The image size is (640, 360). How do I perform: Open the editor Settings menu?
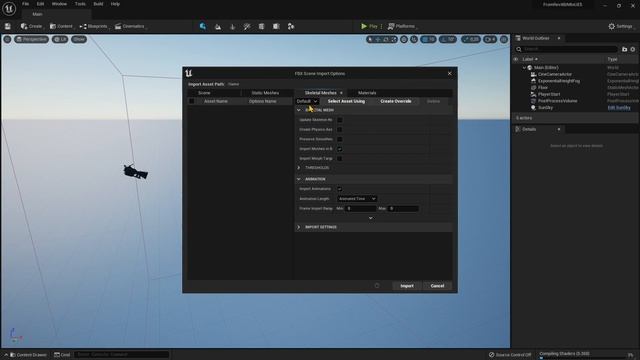tap(621, 26)
